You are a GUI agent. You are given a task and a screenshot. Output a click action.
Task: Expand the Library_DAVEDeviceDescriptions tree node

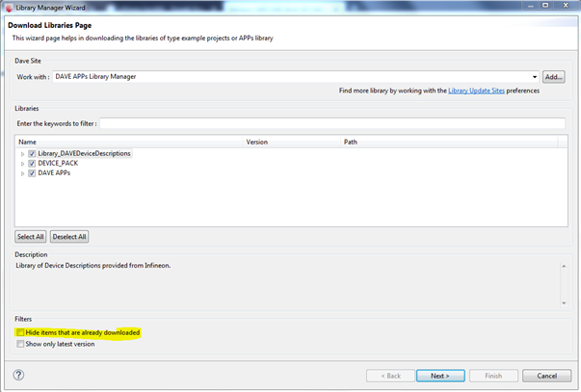pos(22,154)
